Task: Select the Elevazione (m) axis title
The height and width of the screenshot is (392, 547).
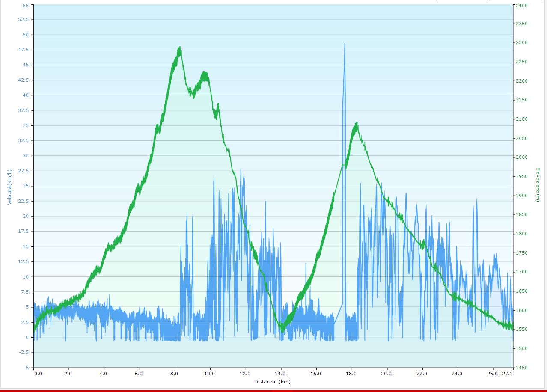Action: tap(538, 184)
